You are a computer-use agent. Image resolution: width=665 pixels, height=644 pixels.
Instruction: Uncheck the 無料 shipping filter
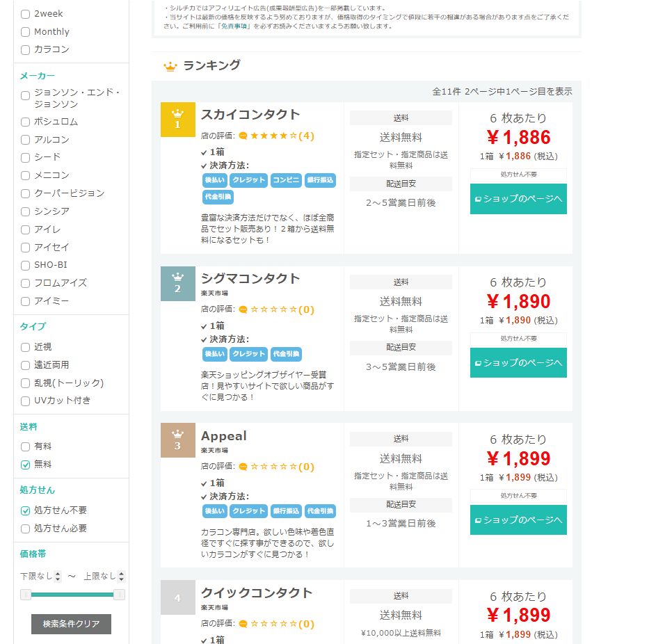point(26,465)
